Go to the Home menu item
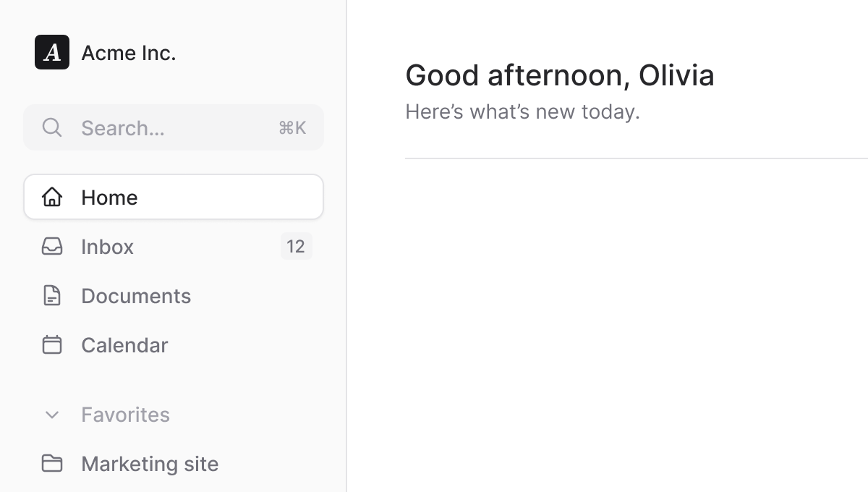Viewport: 868px width, 492px height. point(109,198)
